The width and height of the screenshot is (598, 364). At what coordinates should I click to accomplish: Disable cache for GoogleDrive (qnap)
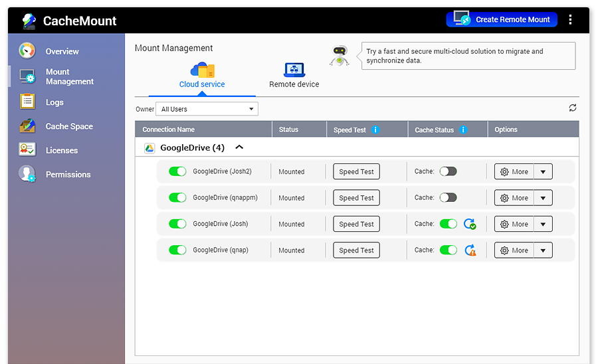tap(448, 250)
